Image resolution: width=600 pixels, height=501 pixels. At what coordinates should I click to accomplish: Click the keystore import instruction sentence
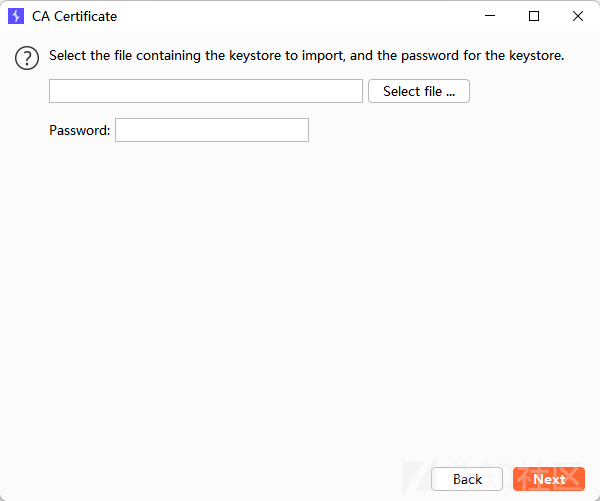pyautogui.click(x=306, y=55)
